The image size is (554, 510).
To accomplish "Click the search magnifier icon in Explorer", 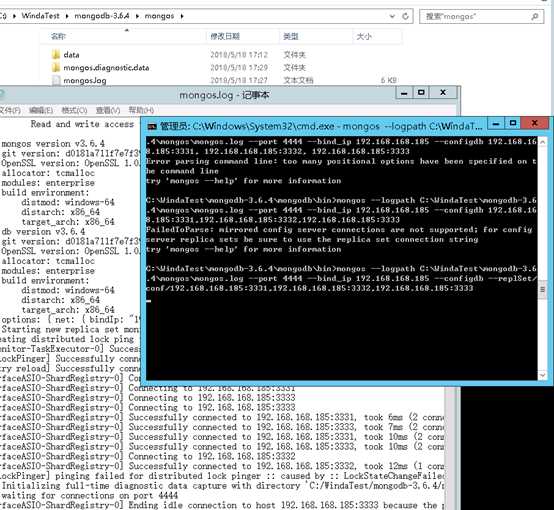I will coord(535,16).
